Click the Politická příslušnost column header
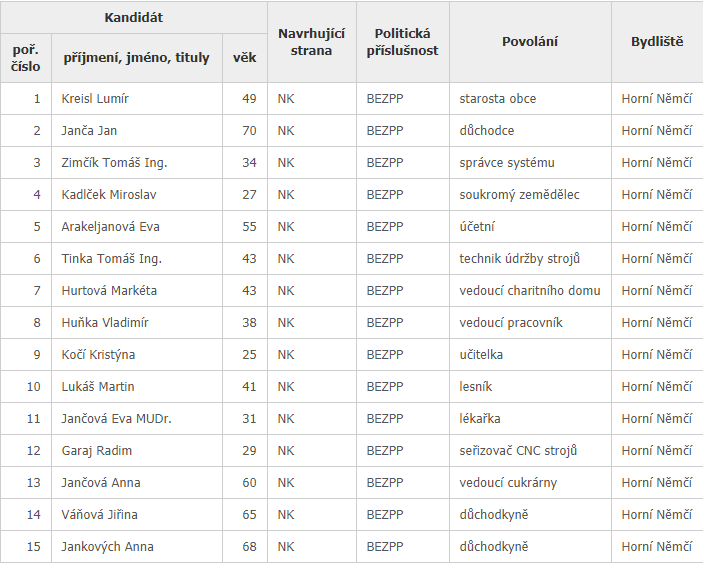 pos(402,42)
